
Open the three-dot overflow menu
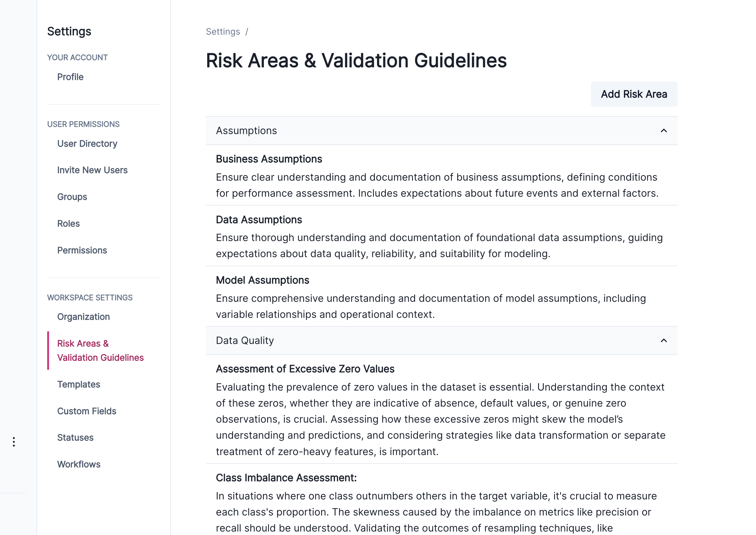pyautogui.click(x=14, y=442)
